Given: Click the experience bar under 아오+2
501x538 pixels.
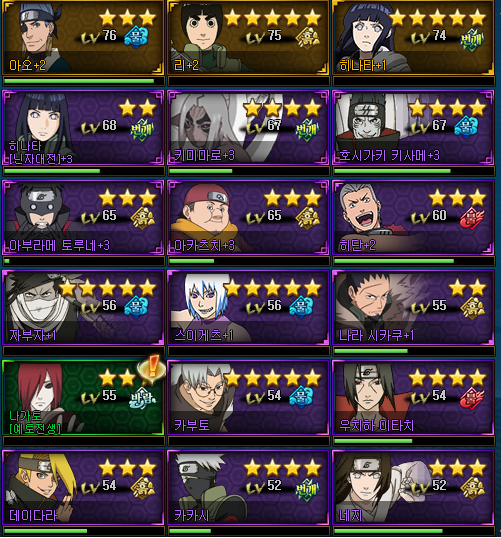Looking at the screenshot, I should [x=83, y=81].
